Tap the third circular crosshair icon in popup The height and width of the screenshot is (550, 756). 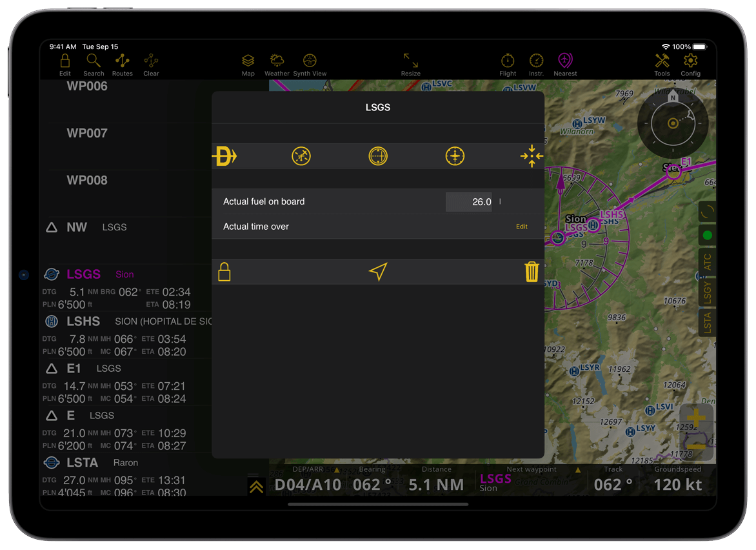(378, 156)
